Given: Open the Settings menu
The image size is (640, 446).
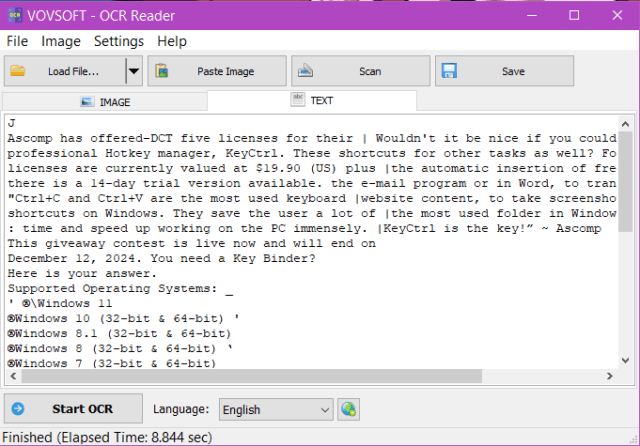Looking at the screenshot, I should (x=119, y=41).
